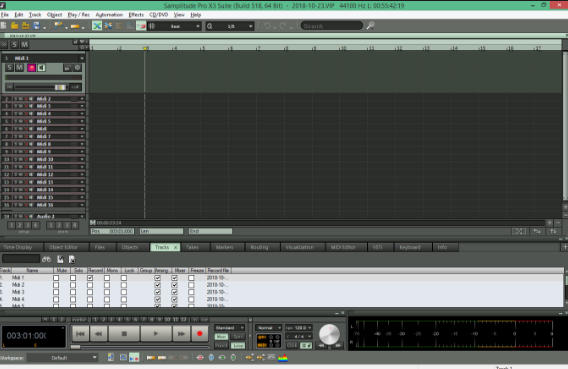
Task: Click the red oval icon in bottom toolbar
Action: (x=200, y=358)
